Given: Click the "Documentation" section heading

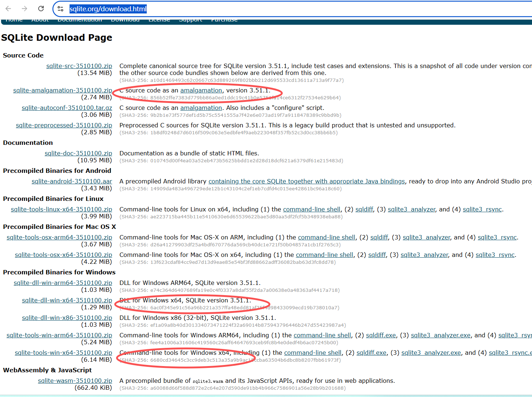Looking at the screenshot, I should click(x=28, y=143).
